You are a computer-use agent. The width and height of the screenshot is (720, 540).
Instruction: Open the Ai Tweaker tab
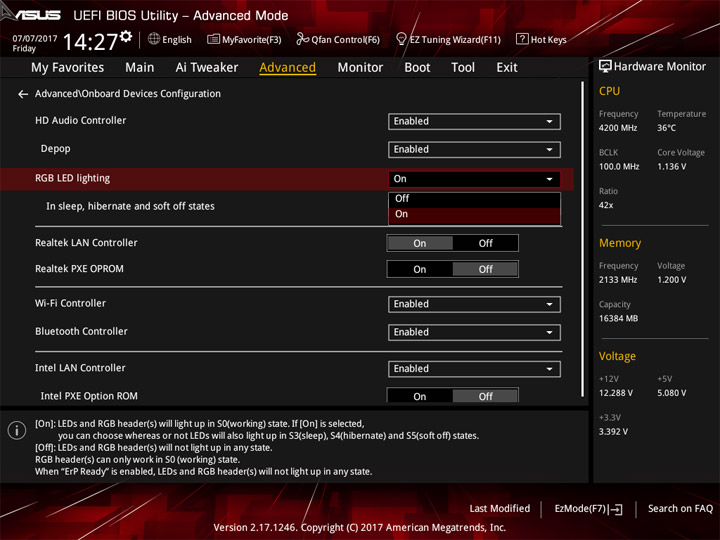[207, 68]
